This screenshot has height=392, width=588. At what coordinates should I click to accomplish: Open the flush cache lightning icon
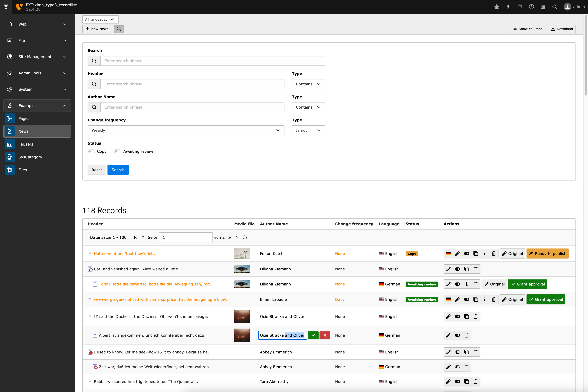click(508, 7)
